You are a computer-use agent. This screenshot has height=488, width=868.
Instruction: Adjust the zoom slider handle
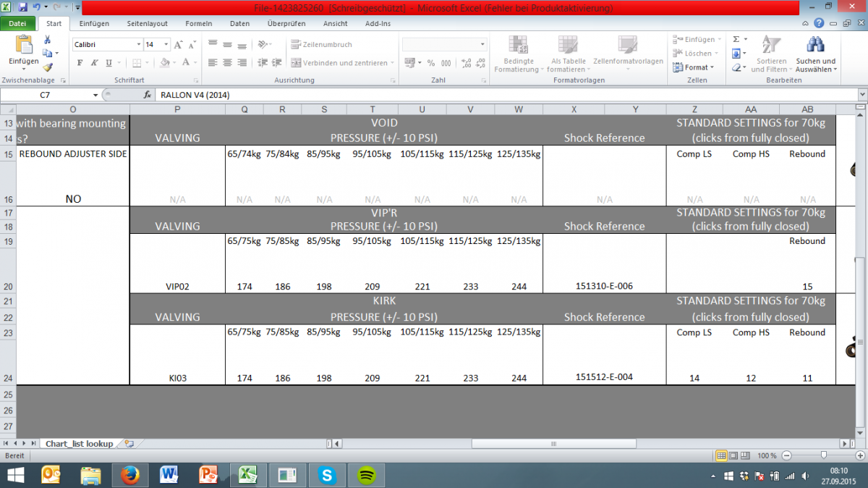pos(824,455)
